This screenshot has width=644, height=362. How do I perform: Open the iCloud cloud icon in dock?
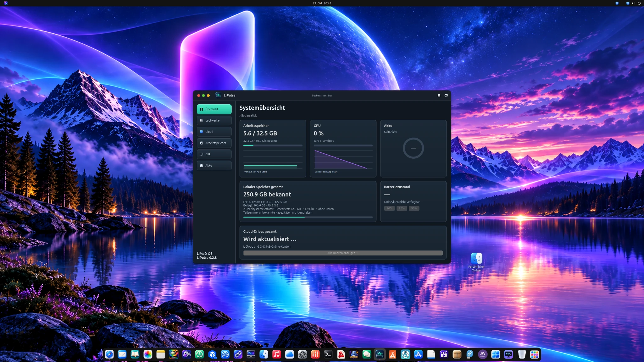pyautogui.click(x=289, y=354)
